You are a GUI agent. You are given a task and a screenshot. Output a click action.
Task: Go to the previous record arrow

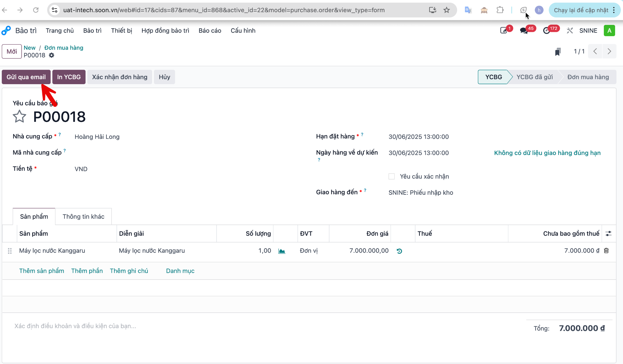(595, 51)
